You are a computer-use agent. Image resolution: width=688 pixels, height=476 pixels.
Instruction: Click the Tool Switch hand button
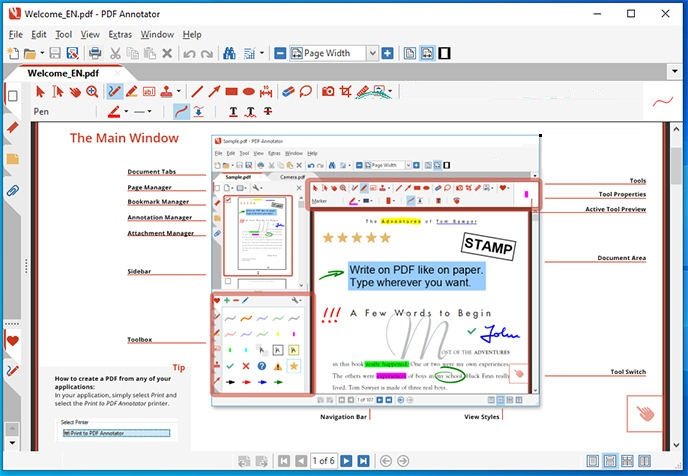click(645, 413)
